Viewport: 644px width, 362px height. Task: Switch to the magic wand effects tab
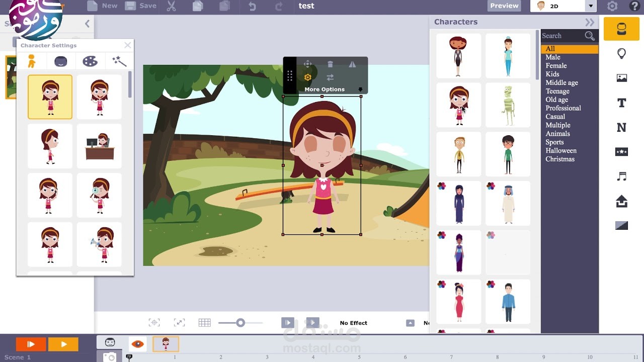tap(119, 61)
